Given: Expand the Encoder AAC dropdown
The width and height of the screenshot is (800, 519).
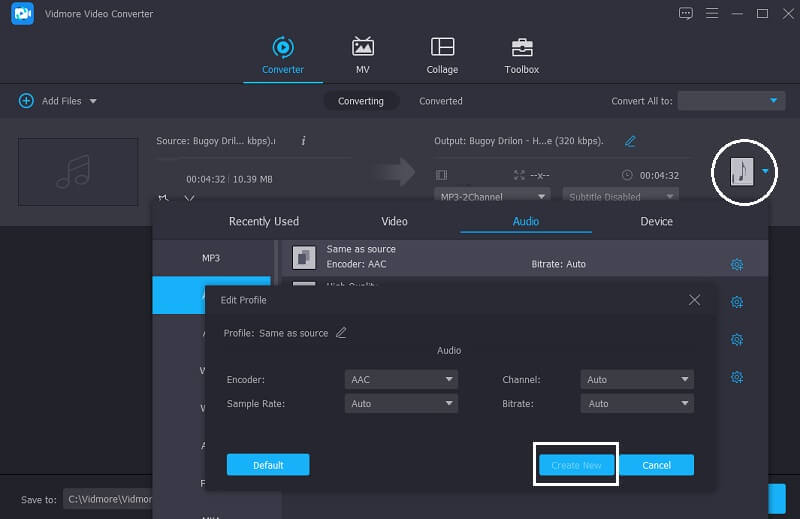Looking at the screenshot, I should [401, 380].
